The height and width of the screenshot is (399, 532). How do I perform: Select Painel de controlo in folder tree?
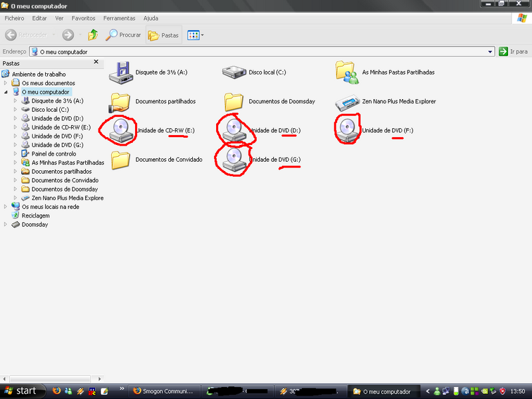[x=53, y=154]
